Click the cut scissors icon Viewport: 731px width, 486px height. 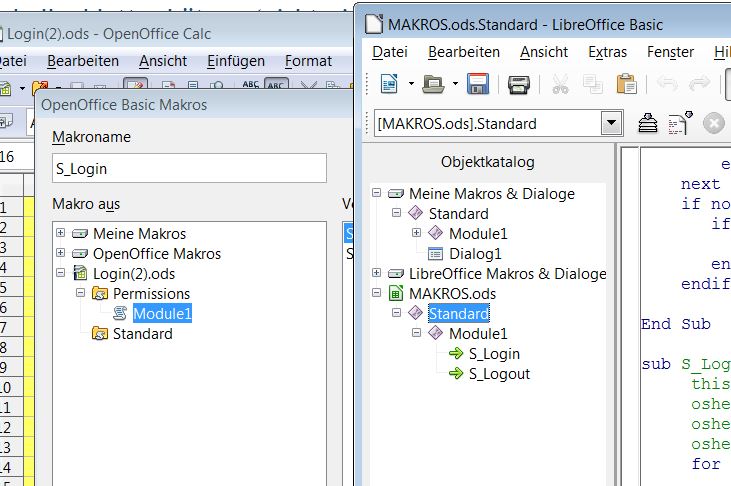point(560,84)
